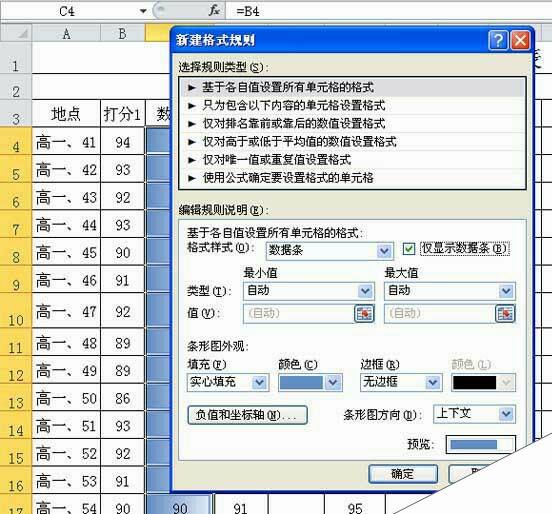
Task: Click the maximum 值 (自动) input field
Action: [439, 313]
